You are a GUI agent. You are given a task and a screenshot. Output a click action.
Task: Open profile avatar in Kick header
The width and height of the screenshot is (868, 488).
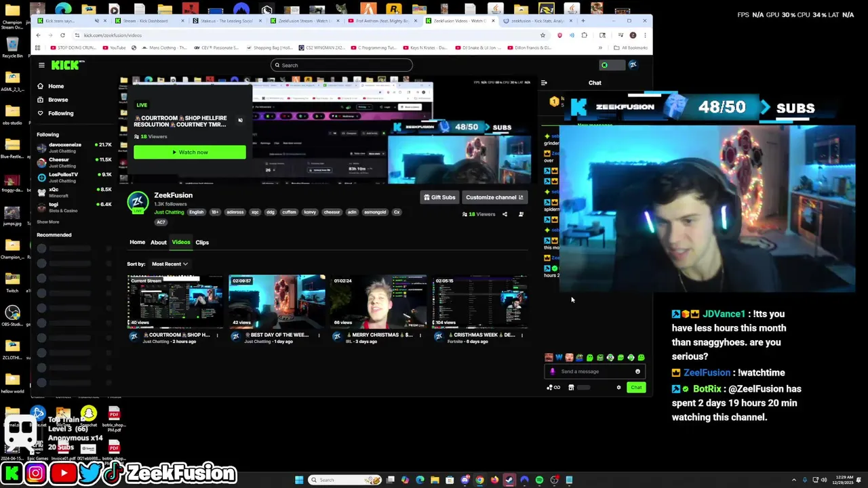633,65
